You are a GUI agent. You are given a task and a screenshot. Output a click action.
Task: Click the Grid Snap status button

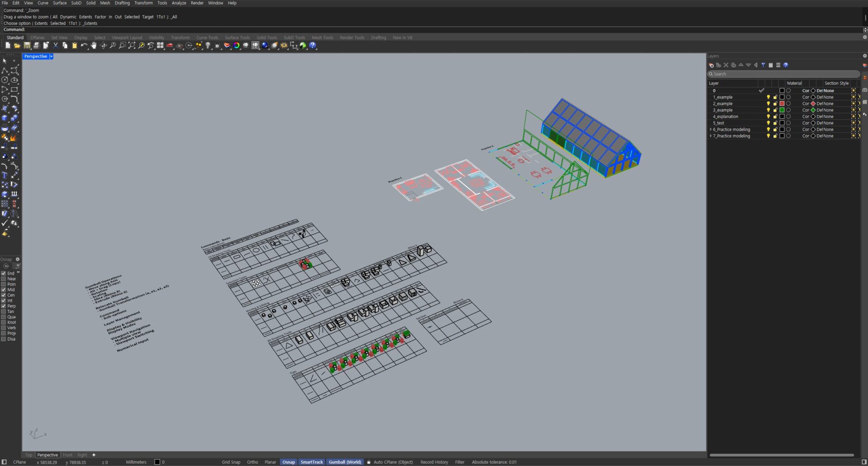tap(231, 462)
